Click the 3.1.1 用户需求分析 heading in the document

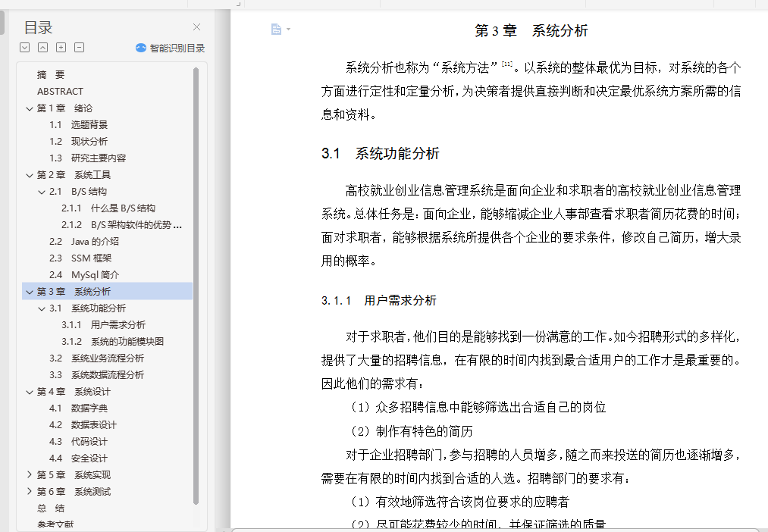[378, 301]
